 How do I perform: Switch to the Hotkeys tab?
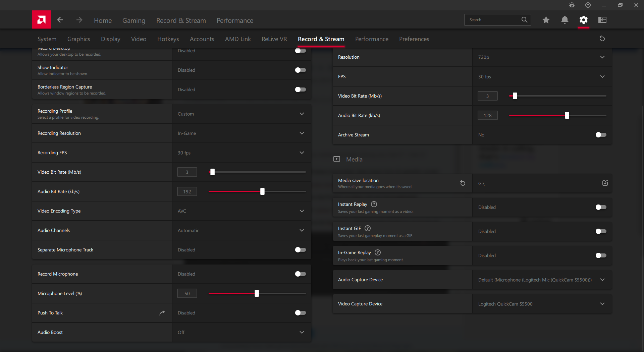pyautogui.click(x=168, y=39)
